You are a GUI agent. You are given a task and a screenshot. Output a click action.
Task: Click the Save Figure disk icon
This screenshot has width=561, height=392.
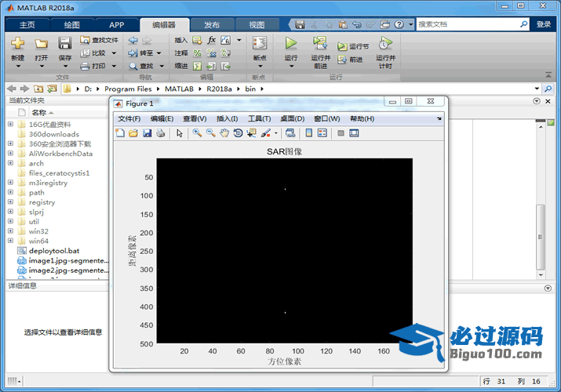click(x=147, y=133)
